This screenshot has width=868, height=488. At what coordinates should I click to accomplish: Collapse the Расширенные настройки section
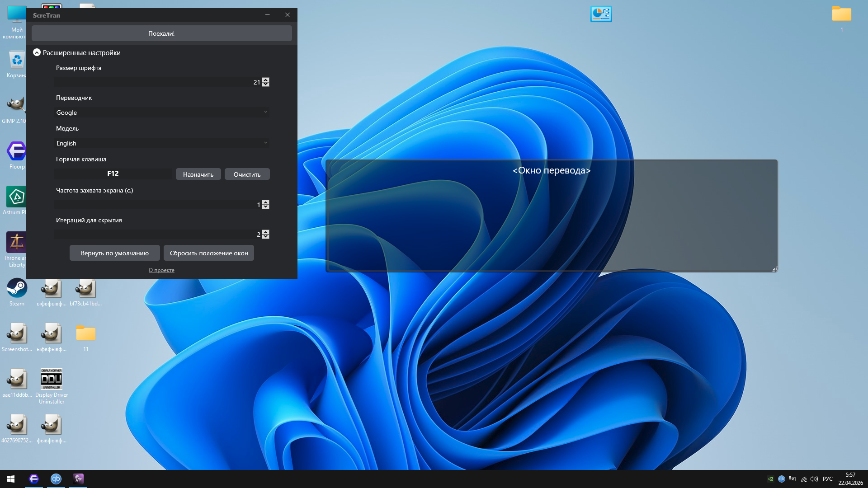click(x=37, y=52)
